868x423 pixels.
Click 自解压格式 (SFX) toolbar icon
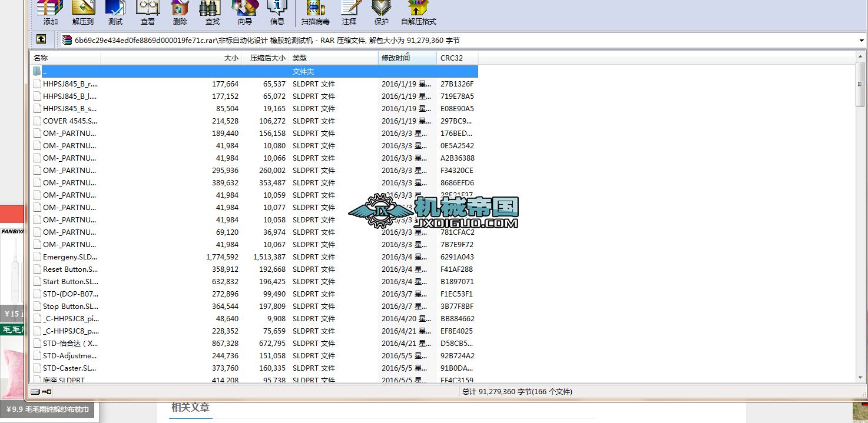point(419,12)
